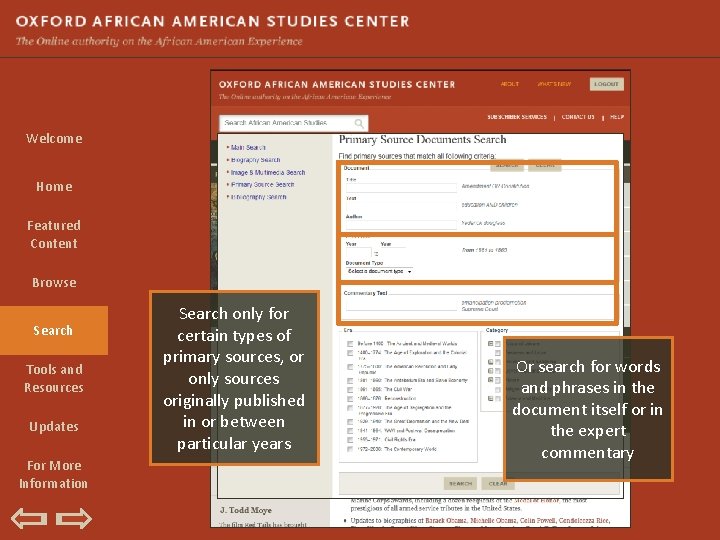Check The Contemporary World era checkbox

(350, 449)
